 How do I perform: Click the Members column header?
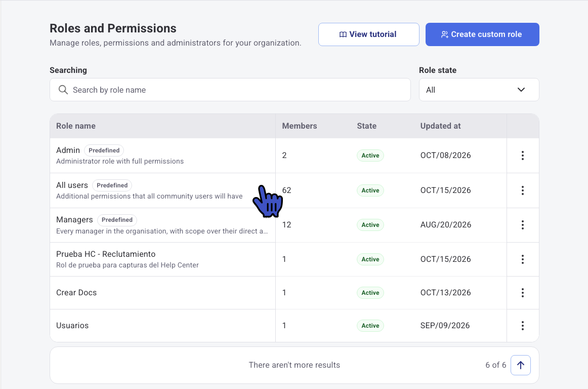pos(299,126)
